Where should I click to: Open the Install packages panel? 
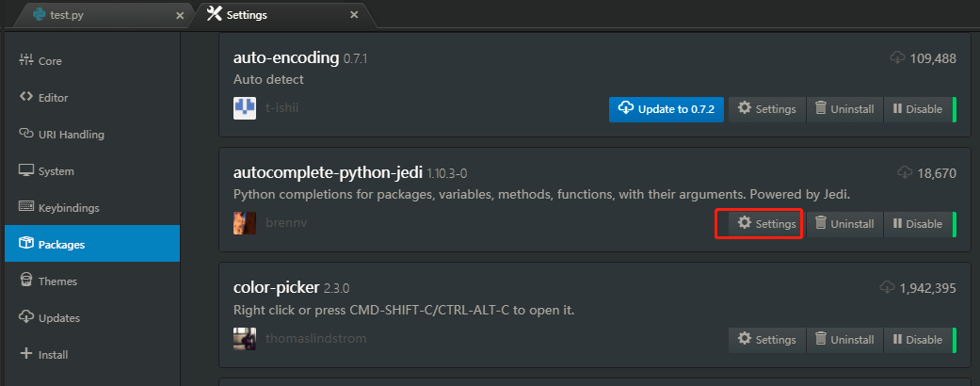coord(53,355)
